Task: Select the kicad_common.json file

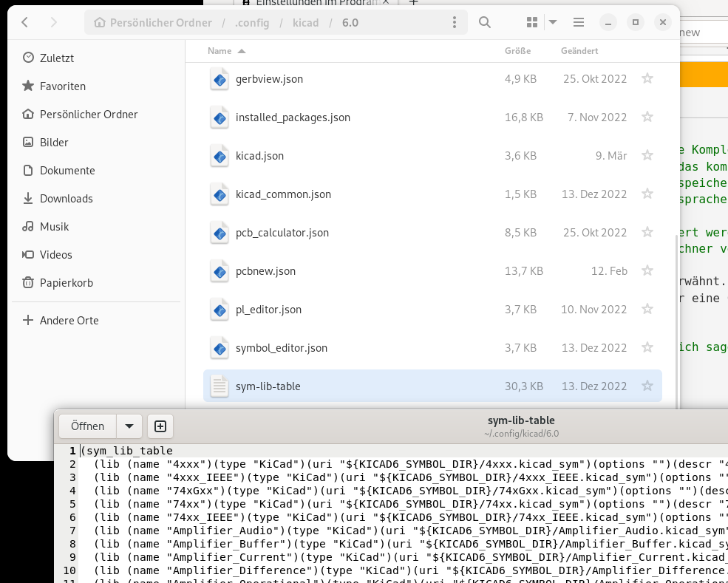Action: tap(432, 194)
